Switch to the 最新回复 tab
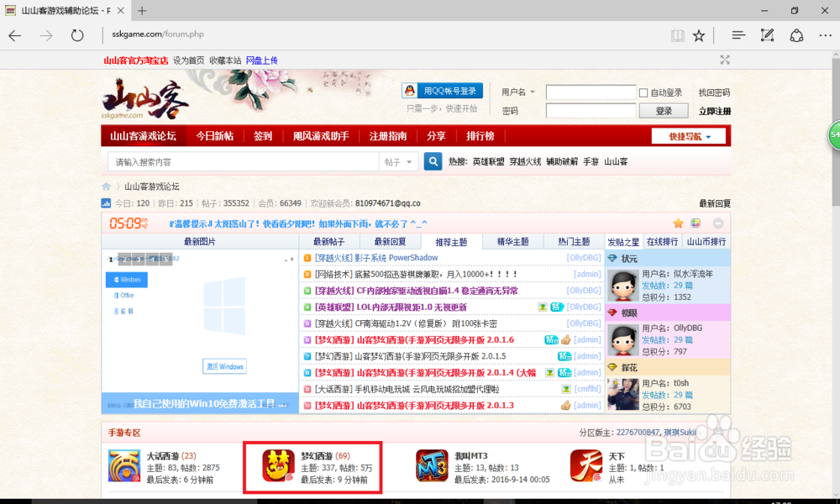The image size is (840, 504). (x=390, y=242)
